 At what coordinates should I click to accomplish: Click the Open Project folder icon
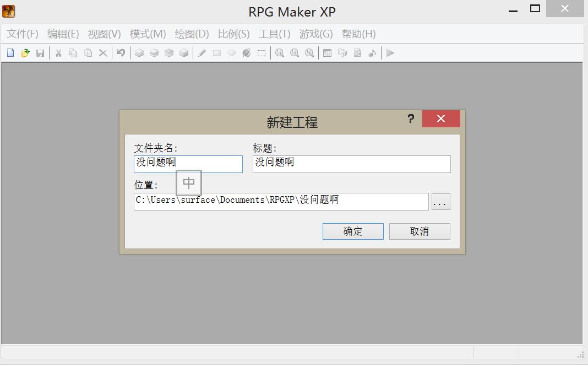tap(25, 53)
